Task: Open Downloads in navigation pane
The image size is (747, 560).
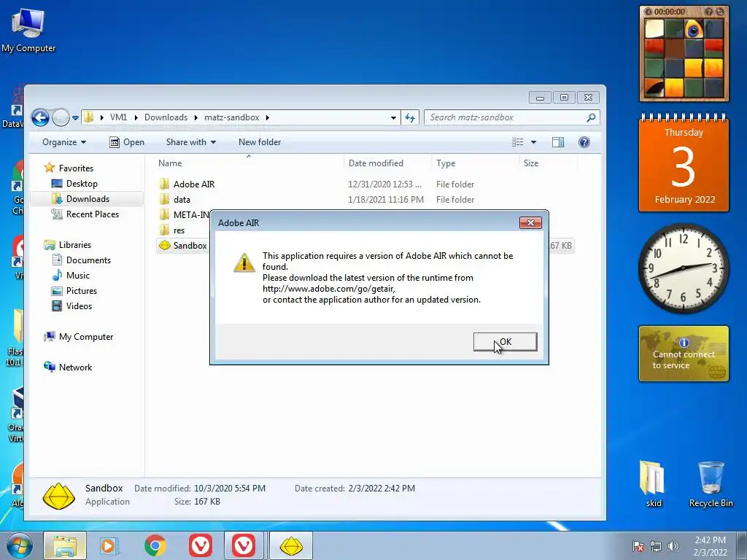Action: tap(88, 198)
